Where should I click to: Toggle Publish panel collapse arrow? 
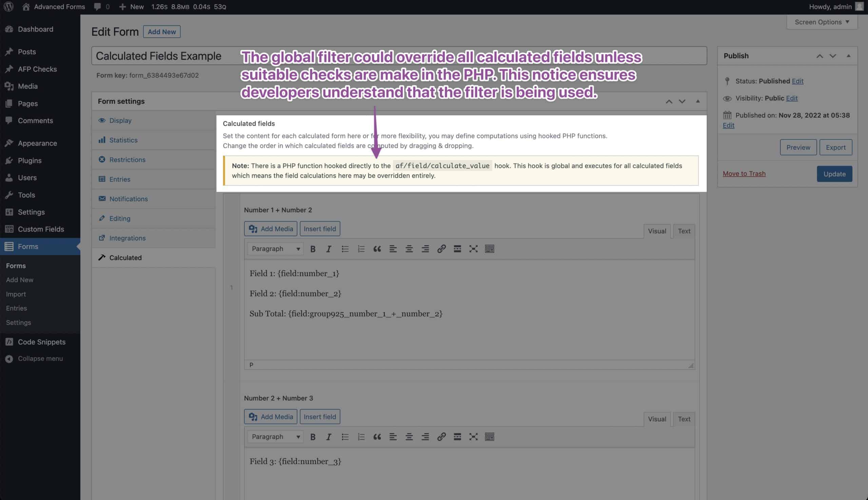point(848,56)
